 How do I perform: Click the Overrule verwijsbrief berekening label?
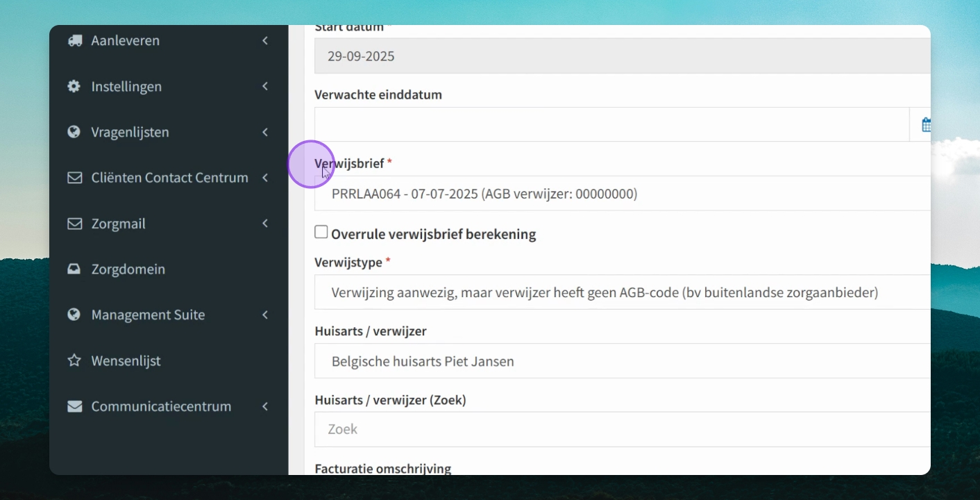click(x=434, y=234)
